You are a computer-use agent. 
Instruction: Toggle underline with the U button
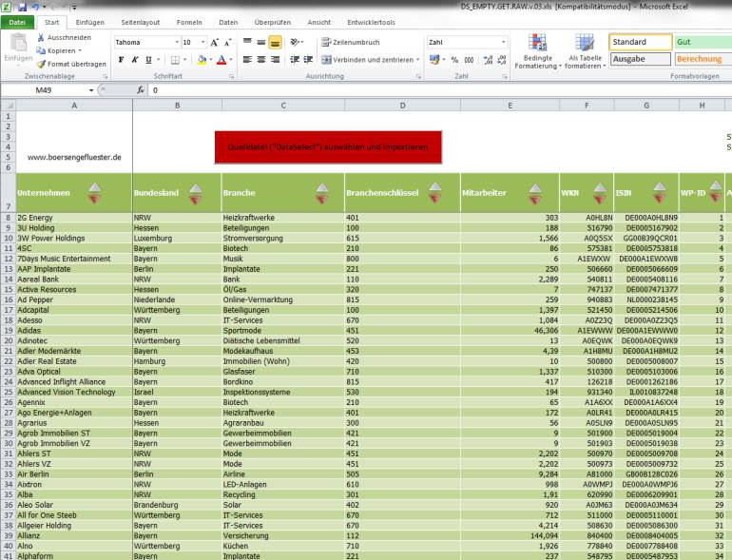click(148, 60)
